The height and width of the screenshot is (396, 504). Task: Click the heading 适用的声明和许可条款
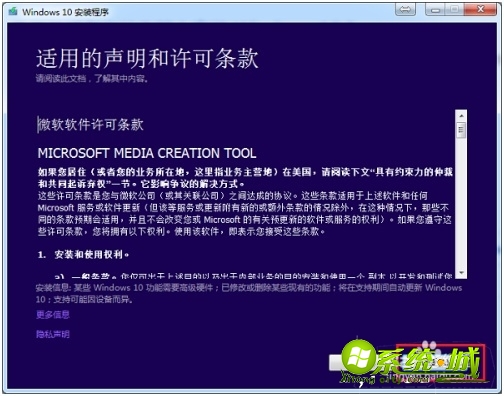pos(147,58)
